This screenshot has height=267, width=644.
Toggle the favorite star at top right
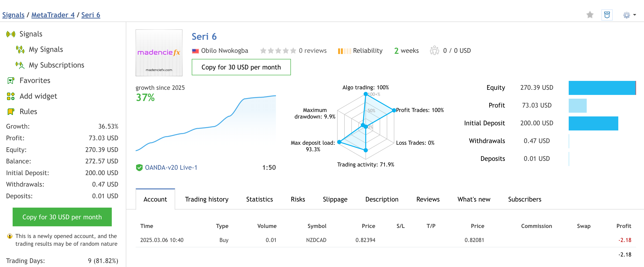(590, 15)
